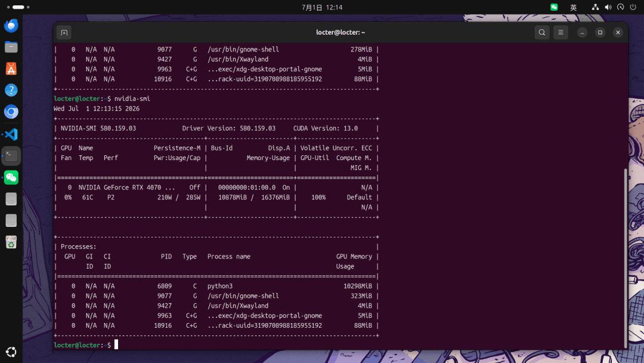Click the WeChat tray icon in top bar

[554, 7]
